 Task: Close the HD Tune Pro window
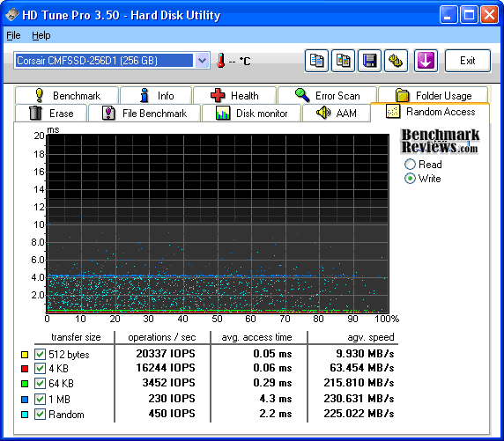click(489, 15)
